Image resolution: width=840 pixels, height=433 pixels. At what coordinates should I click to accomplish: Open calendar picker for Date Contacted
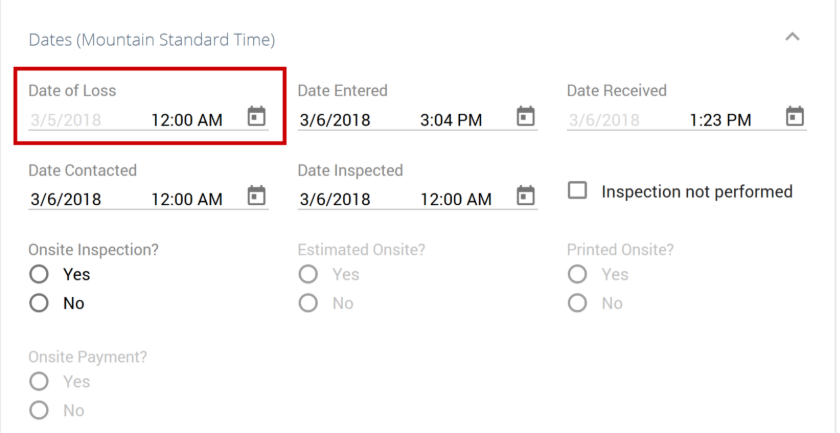click(256, 196)
